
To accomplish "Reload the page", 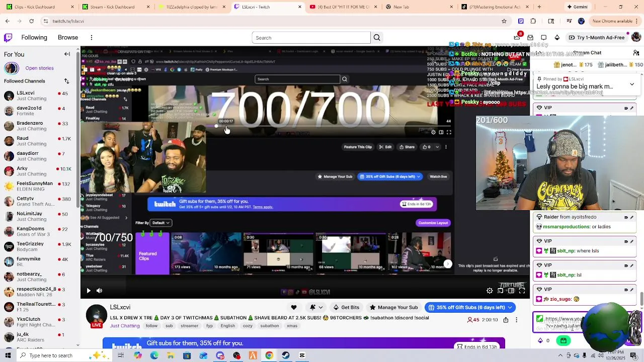I will pyautogui.click(x=32, y=21).
